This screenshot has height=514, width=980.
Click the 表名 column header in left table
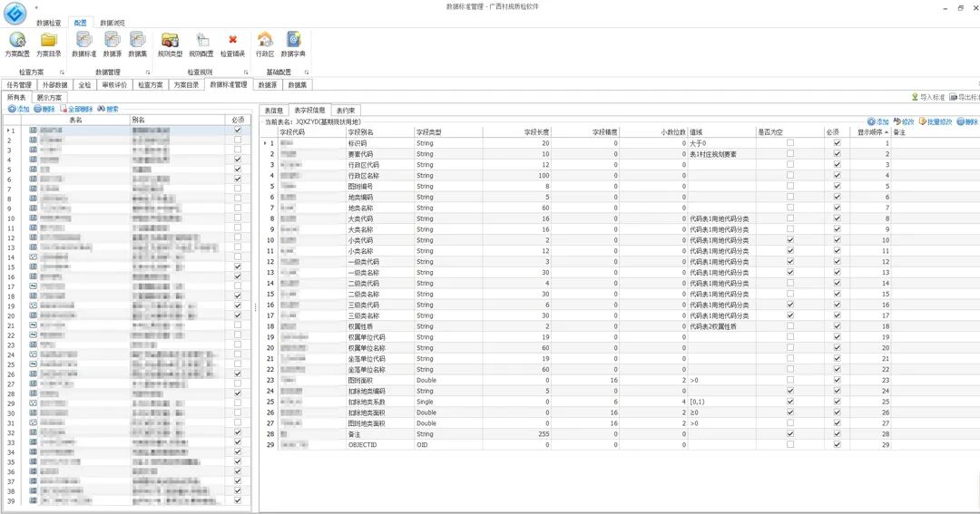[76, 120]
